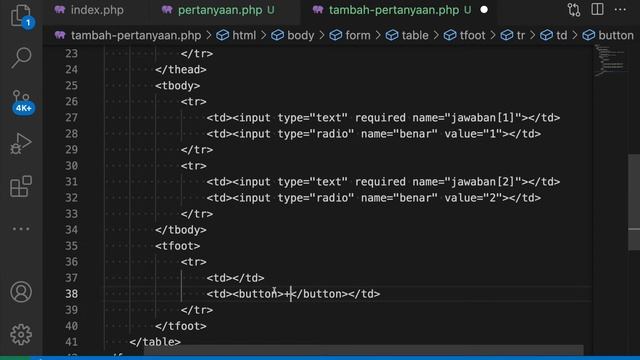The width and height of the screenshot is (640, 360).
Task: Click the table breadcrumb cube symbol icon
Action: [392, 36]
